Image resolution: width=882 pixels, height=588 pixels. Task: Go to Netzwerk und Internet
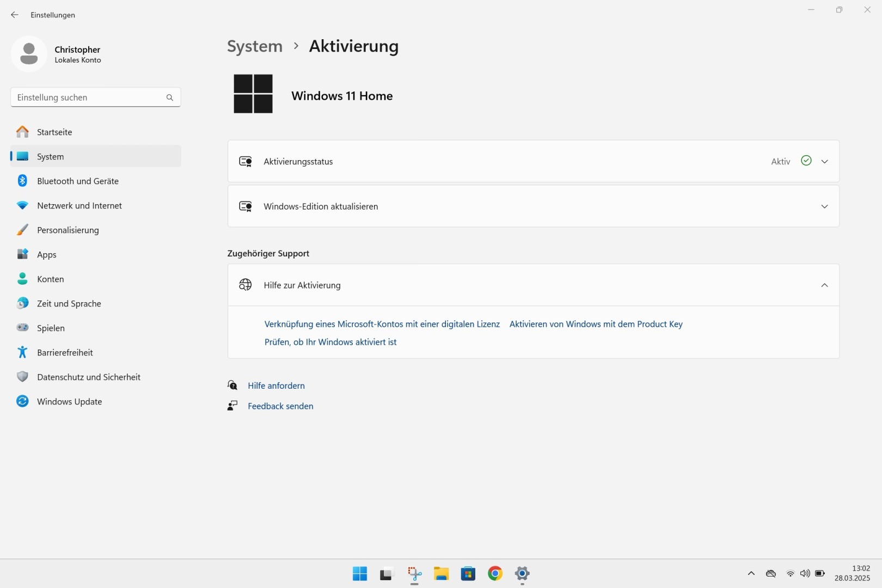click(x=79, y=206)
